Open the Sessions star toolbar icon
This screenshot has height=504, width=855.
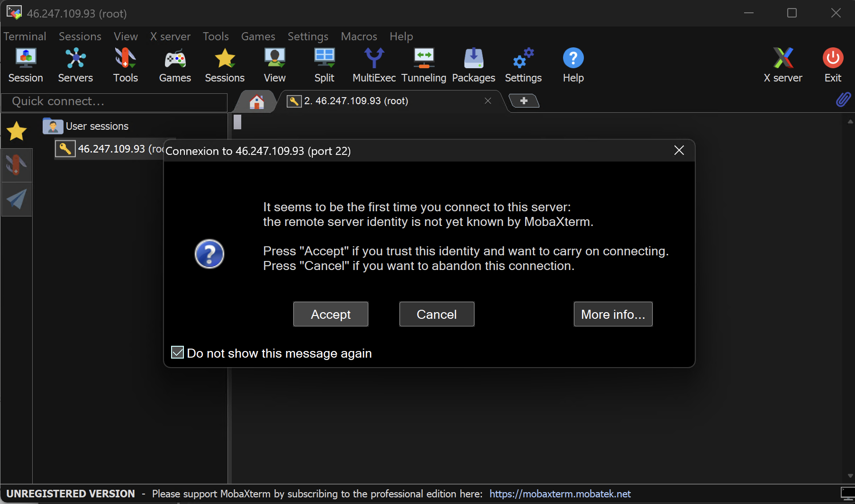[x=225, y=65]
